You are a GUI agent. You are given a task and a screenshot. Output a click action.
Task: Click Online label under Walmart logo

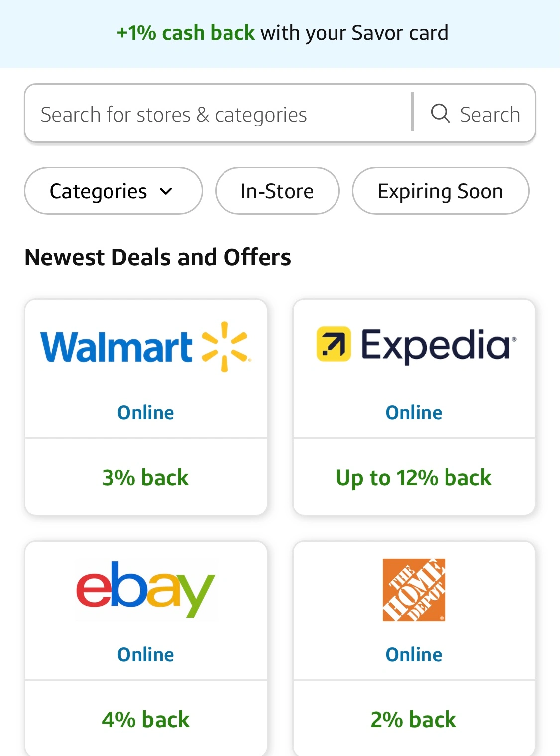point(145,413)
